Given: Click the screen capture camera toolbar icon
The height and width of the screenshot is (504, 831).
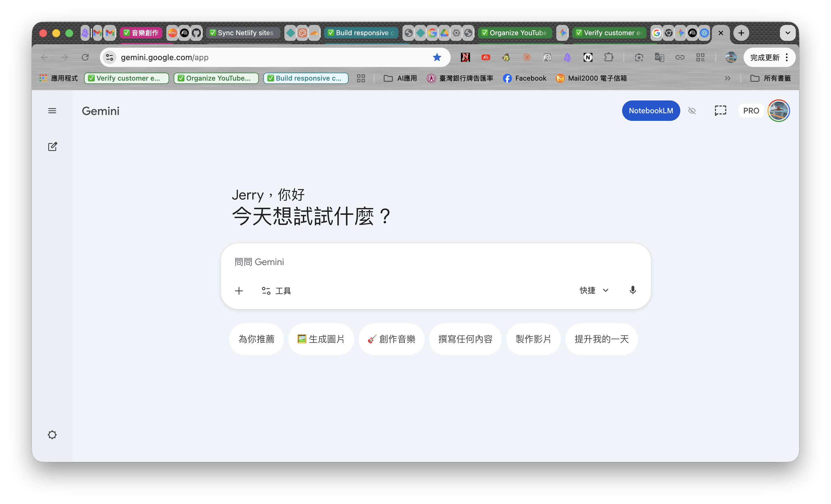Looking at the screenshot, I should pyautogui.click(x=639, y=57).
